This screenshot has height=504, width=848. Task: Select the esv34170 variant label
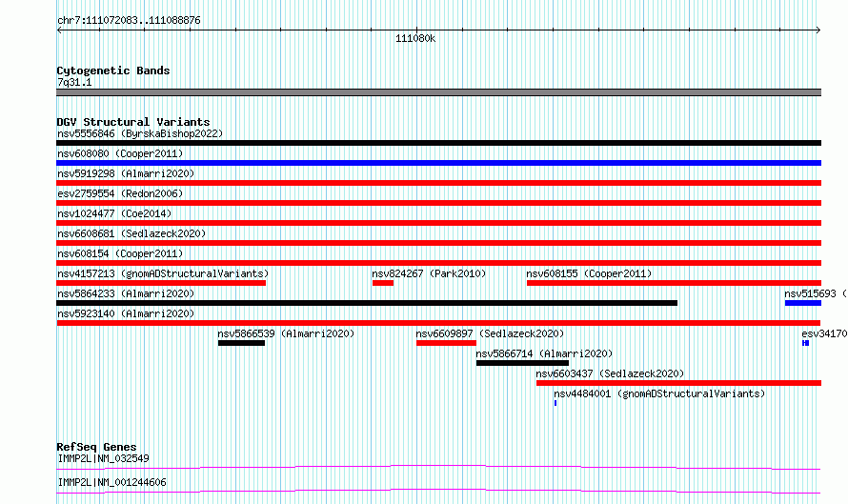(x=824, y=333)
